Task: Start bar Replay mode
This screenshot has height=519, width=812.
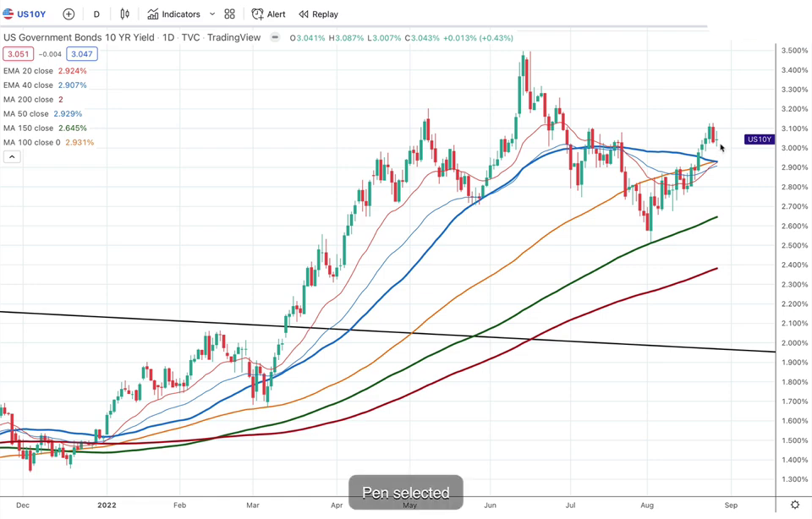Action: tap(319, 14)
